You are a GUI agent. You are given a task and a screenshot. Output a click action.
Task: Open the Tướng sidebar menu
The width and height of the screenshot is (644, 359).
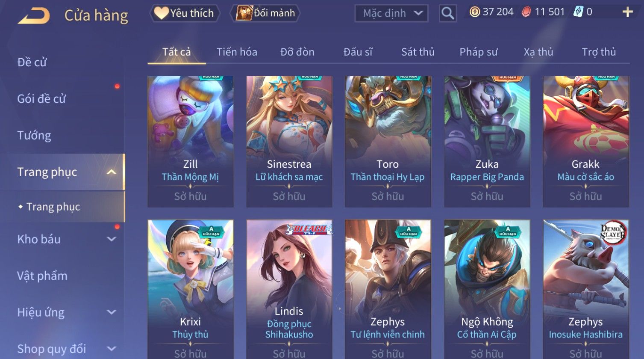[34, 136]
